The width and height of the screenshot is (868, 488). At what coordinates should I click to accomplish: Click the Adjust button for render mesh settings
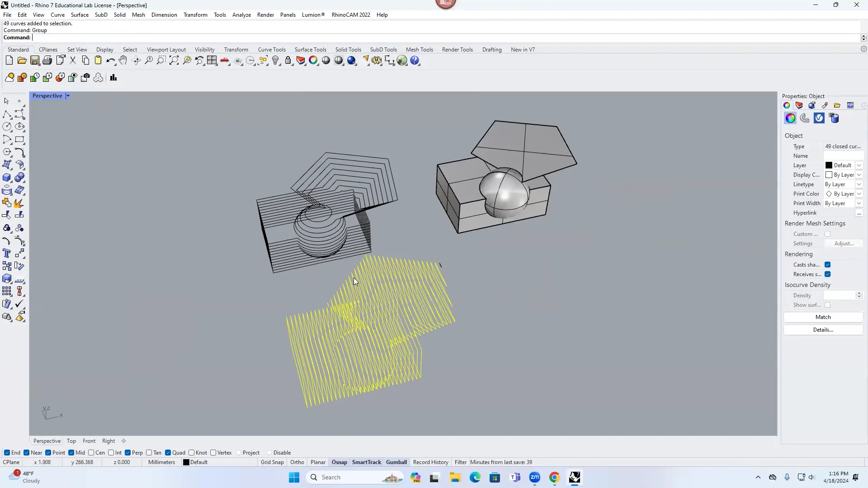point(844,243)
